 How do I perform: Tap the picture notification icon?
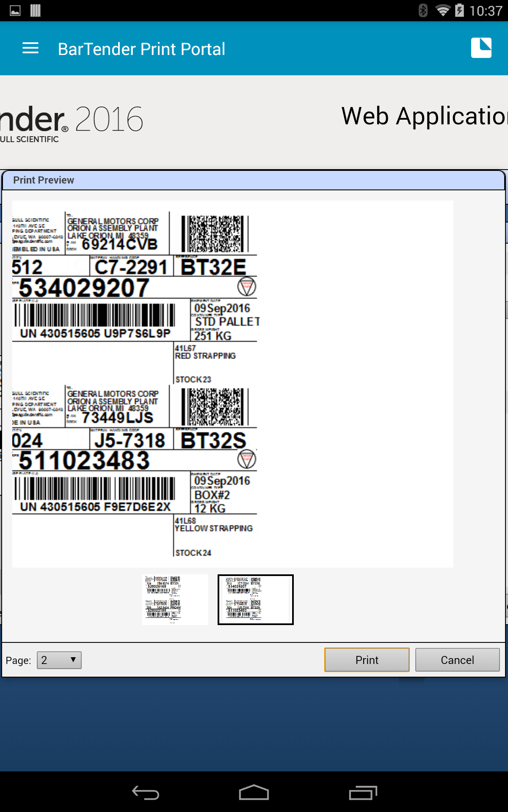(15, 11)
